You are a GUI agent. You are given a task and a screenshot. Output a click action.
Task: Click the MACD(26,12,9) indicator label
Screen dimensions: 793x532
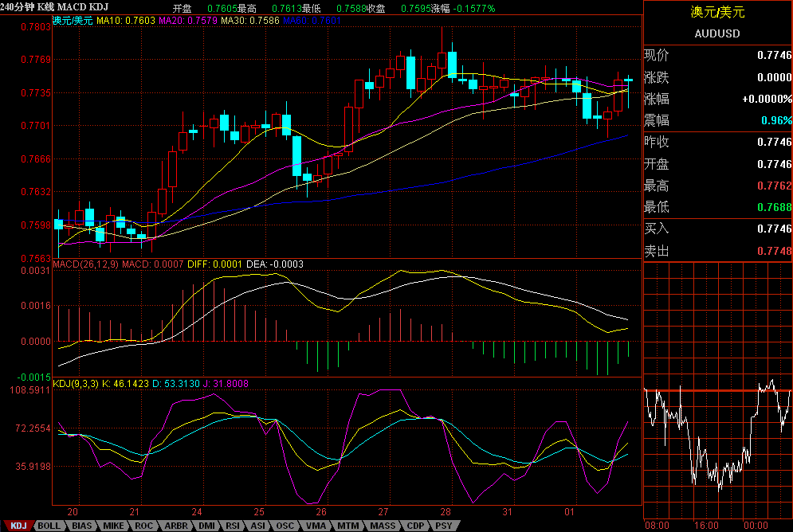point(85,264)
